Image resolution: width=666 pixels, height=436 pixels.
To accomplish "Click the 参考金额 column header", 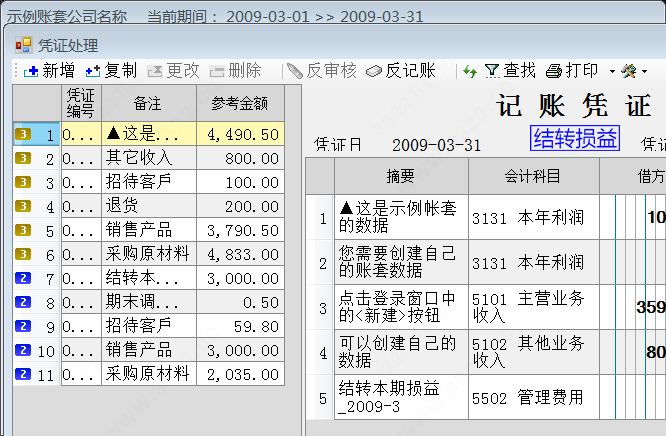I will click(240, 103).
